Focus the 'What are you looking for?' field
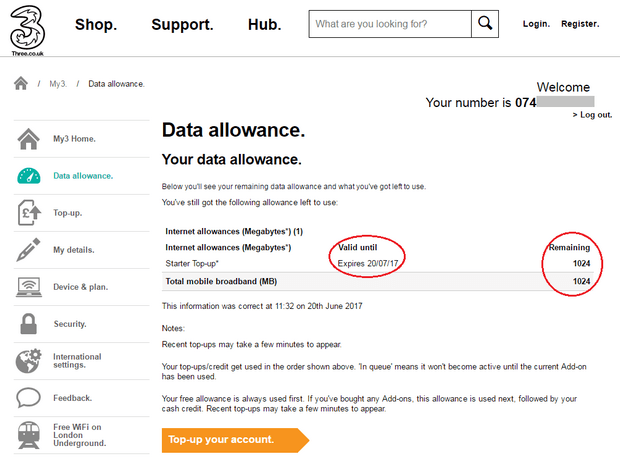The height and width of the screenshot is (461, 620). [390, 24]
